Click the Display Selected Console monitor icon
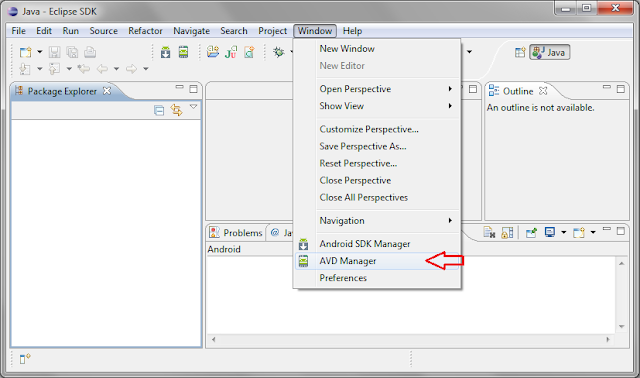Image resolution: width=640 pixels, height=378 pixels. tap(550, 232)
